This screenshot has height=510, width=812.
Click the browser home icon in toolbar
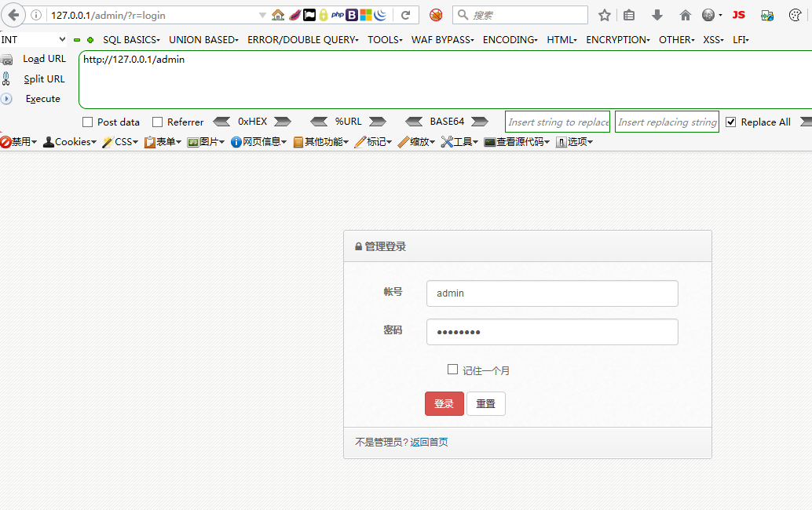click(685, 15)
